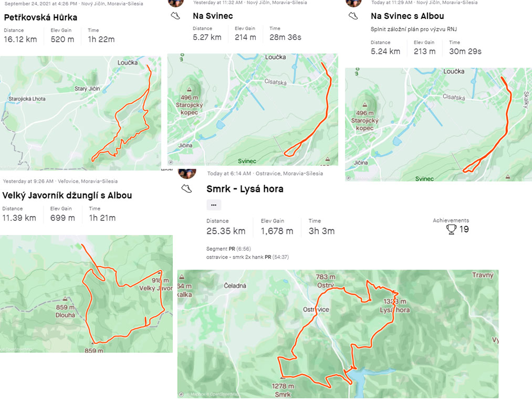
Task: Open Velký Javorník džunglí s Albou activity
Action: (x=67, y=195)
